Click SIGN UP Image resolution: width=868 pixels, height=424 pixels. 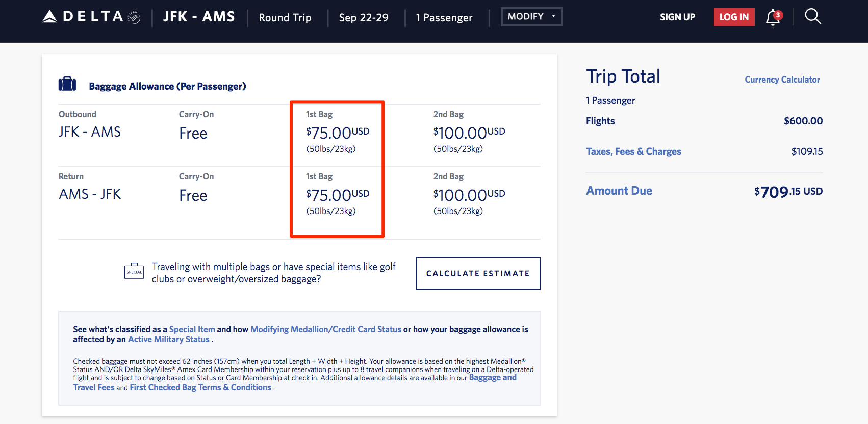click(x=677, y=17)
